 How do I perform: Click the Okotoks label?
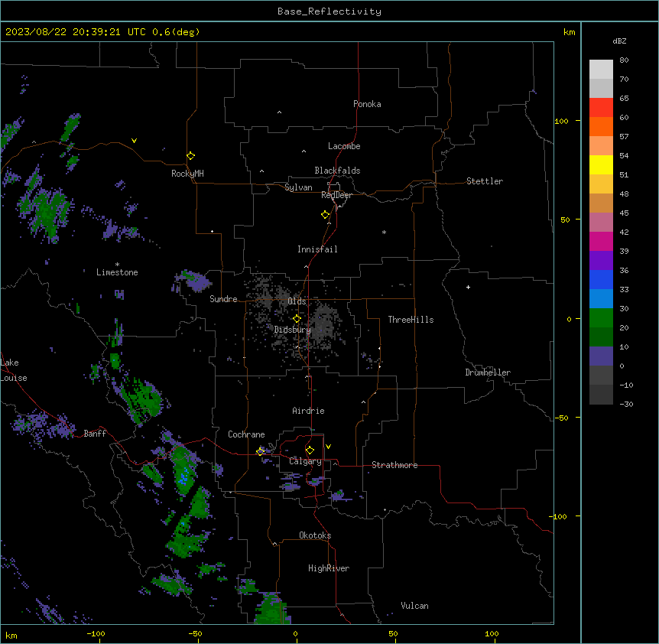(315, 535)
